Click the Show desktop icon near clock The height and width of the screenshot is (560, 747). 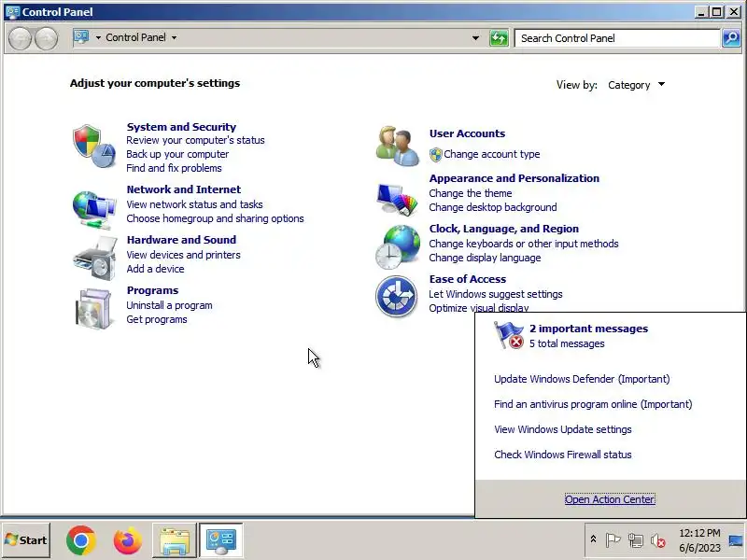click(737, 540)
